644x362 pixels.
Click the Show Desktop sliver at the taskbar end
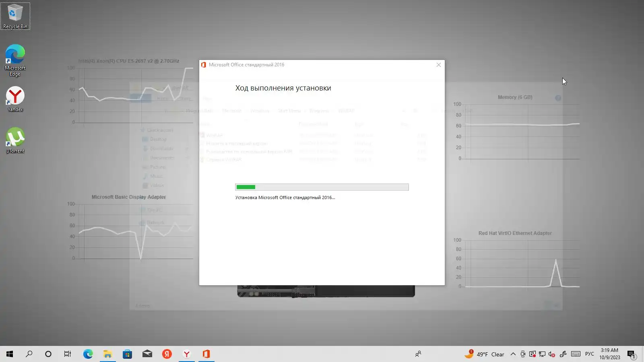pos(643,354)
